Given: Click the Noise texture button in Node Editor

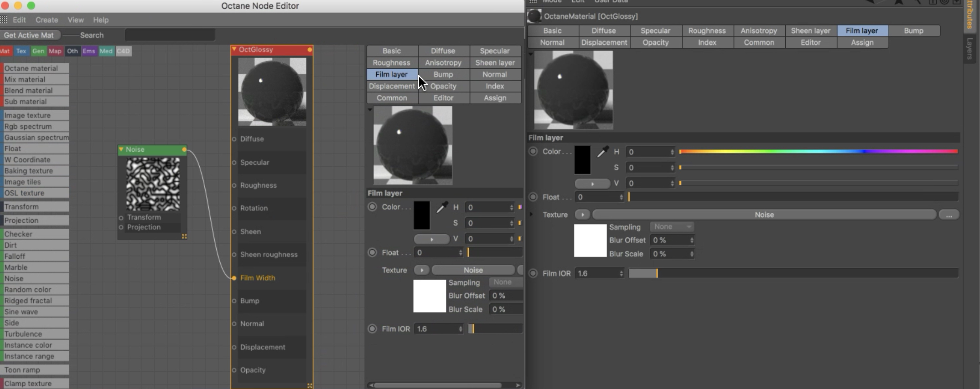Looking at the screenshot, I should (x=473, y=270).
